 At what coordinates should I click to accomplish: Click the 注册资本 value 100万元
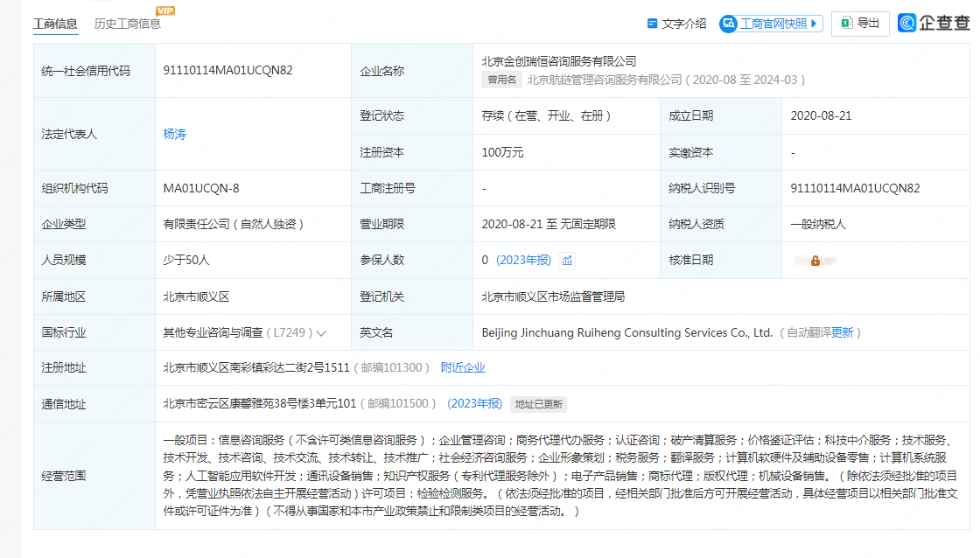[x=502, y=152]
